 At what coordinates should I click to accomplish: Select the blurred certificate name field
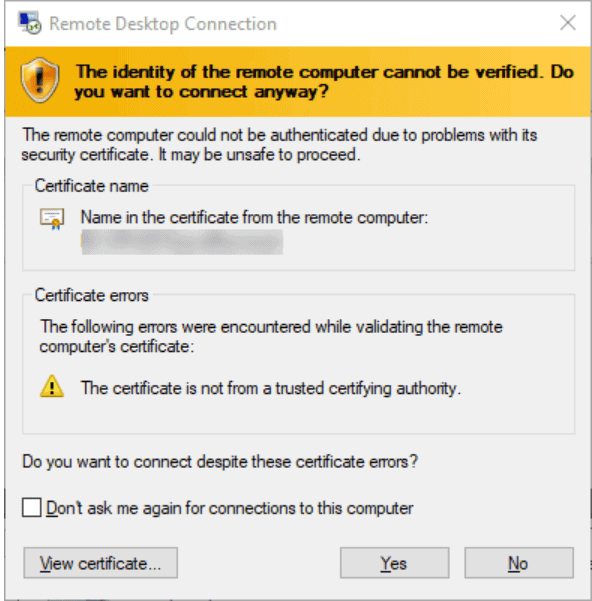click(x=182, y=242)
